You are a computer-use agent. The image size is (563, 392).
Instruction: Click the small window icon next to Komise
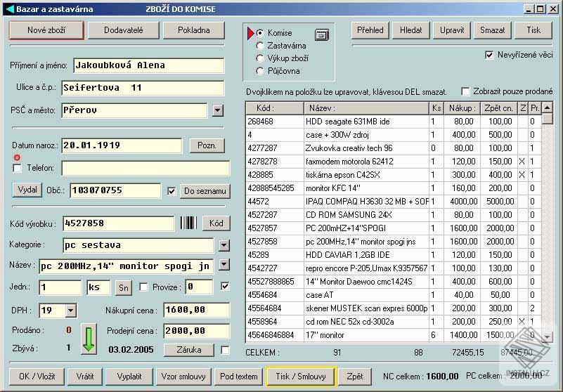[322, 34]
